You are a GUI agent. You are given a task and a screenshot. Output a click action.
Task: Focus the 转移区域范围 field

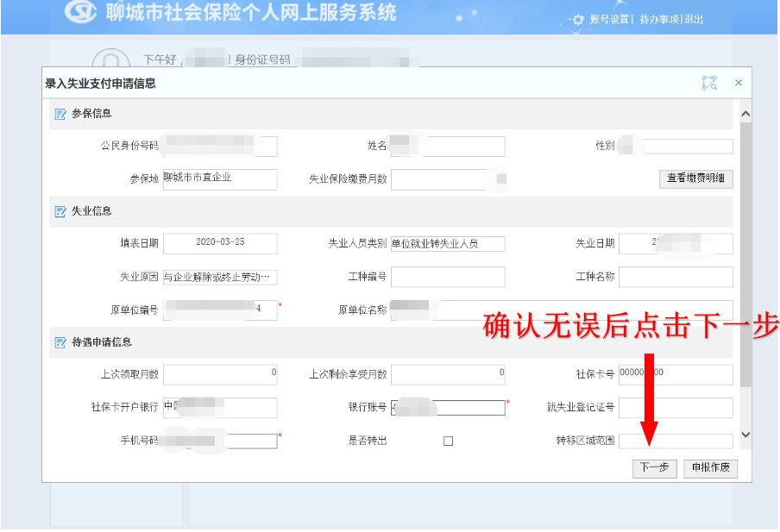tap(676, 441)
